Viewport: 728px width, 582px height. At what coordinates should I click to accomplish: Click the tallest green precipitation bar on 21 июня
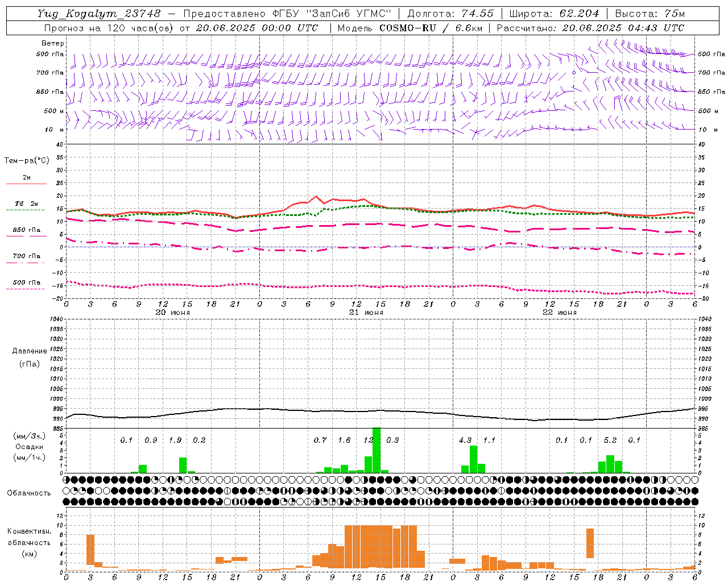pyautogui.click(x=377, y=450)
